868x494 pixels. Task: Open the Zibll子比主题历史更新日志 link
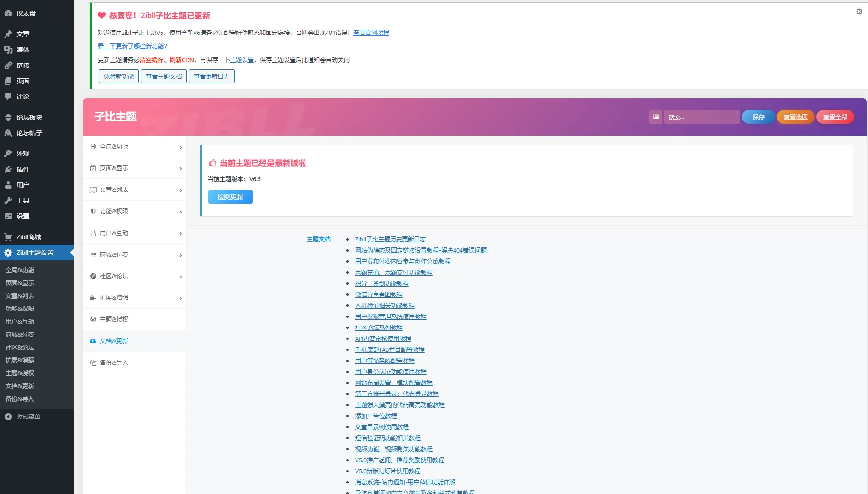390,239
